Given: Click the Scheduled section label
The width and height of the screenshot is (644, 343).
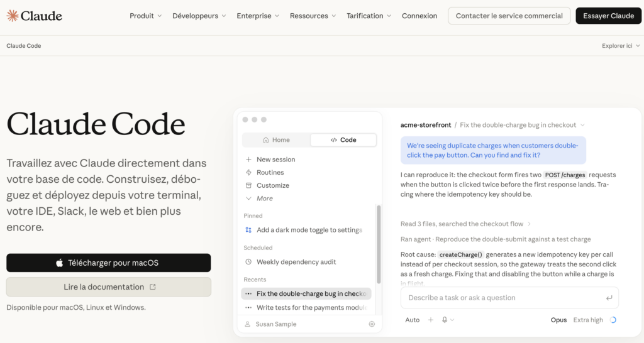Looking at the screenshot, I should tap(258, 248).
